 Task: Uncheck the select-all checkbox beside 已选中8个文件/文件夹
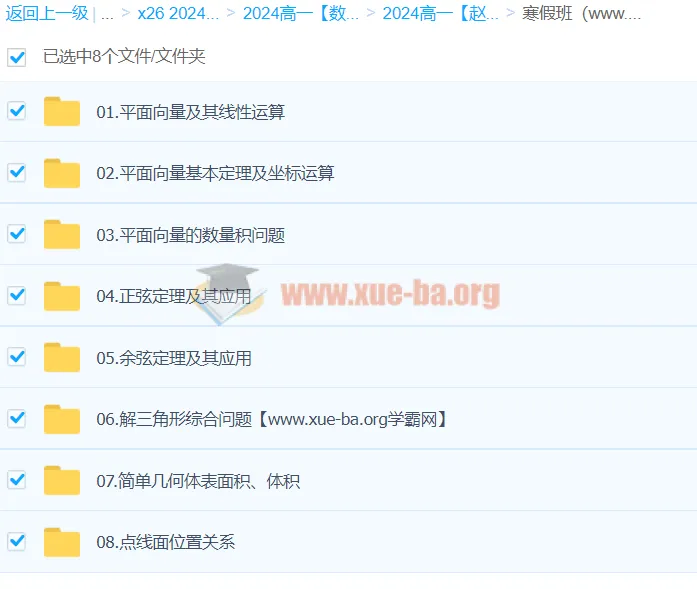[x=16, y=57]
